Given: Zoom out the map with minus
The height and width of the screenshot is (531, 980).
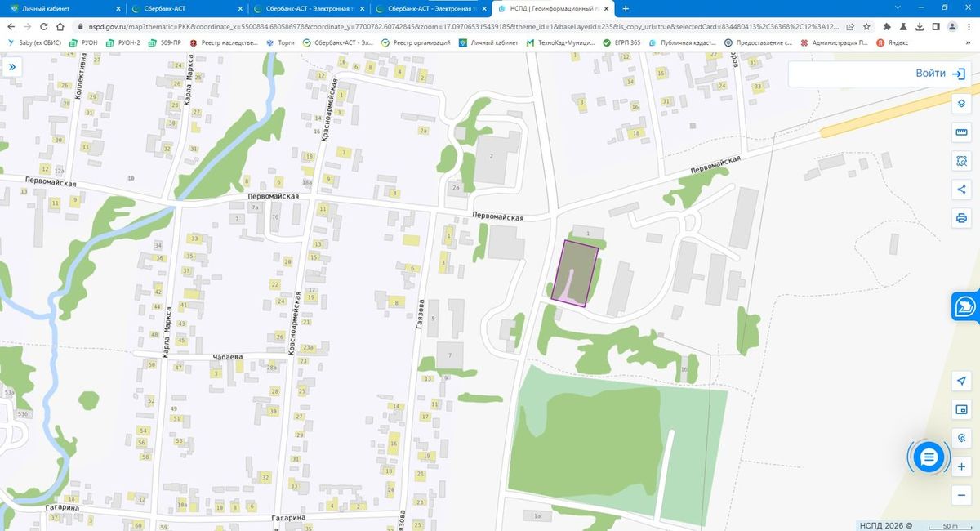Looking at the screenshot, I should coord(961,495).
